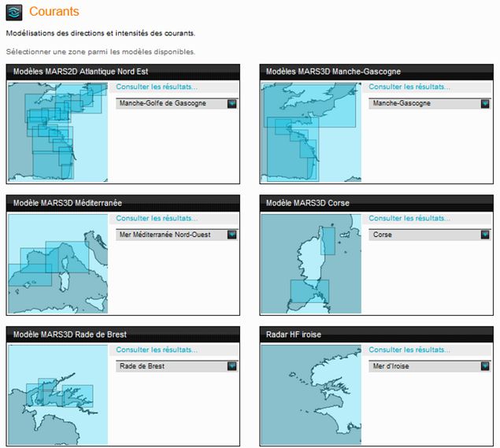
Task: Click the Modélisations des directions description text
Action: [101, 33]
